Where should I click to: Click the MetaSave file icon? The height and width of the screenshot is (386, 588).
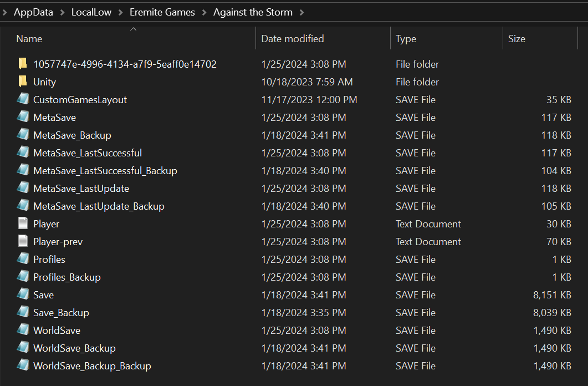tap(23, 117)
